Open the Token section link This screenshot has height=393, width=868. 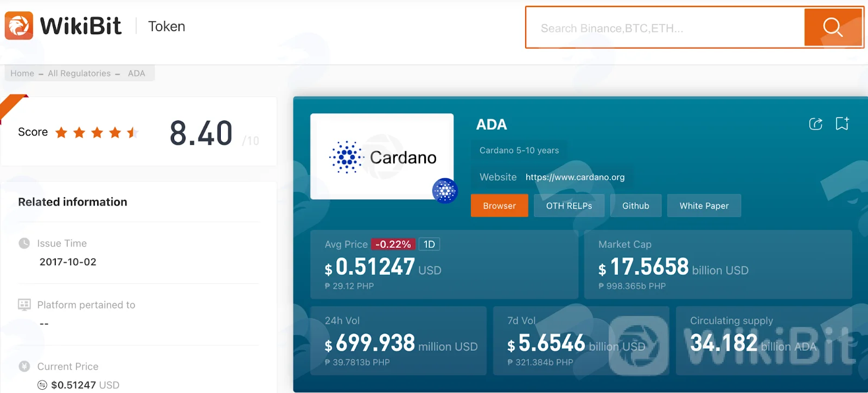click(167, 26)
